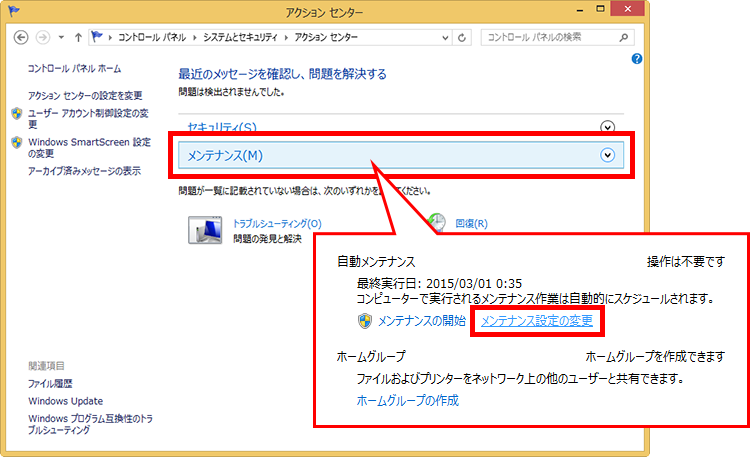Click the 最近のメッセージを確認し、問題を解決する heading

[282, 74]
